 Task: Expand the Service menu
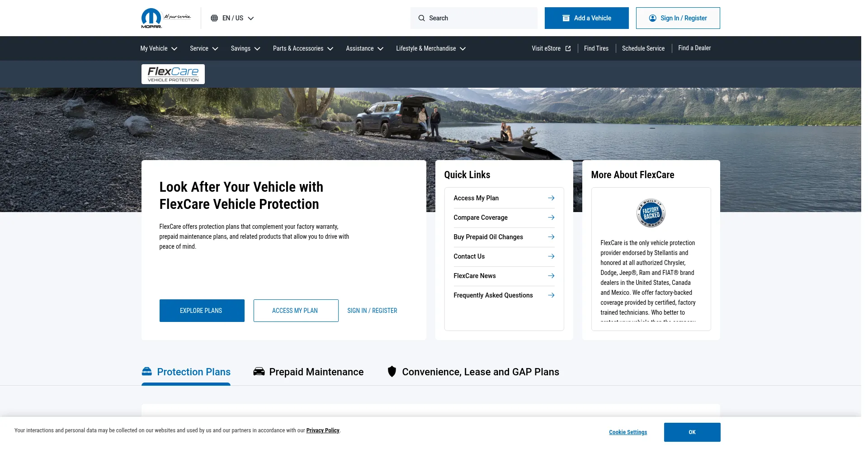pyautogui.click(x=204, y=48)
